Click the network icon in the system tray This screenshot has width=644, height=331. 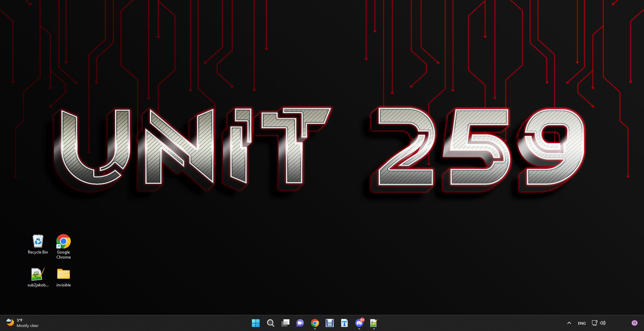(x=594, y=323)
